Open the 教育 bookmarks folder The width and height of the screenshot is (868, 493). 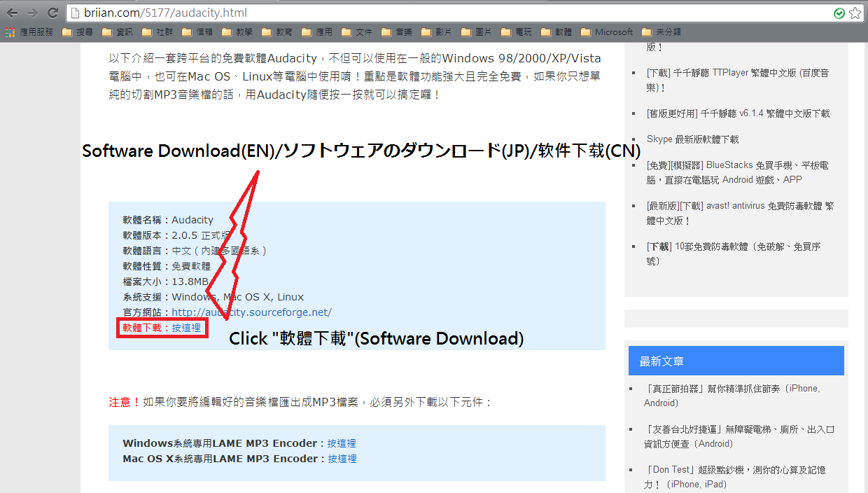pos(276,32)
